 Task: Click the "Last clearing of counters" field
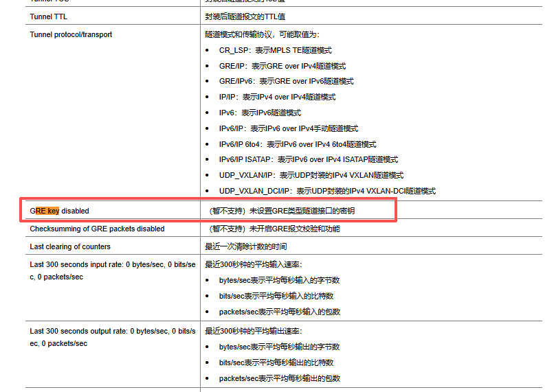coord(70,246)
